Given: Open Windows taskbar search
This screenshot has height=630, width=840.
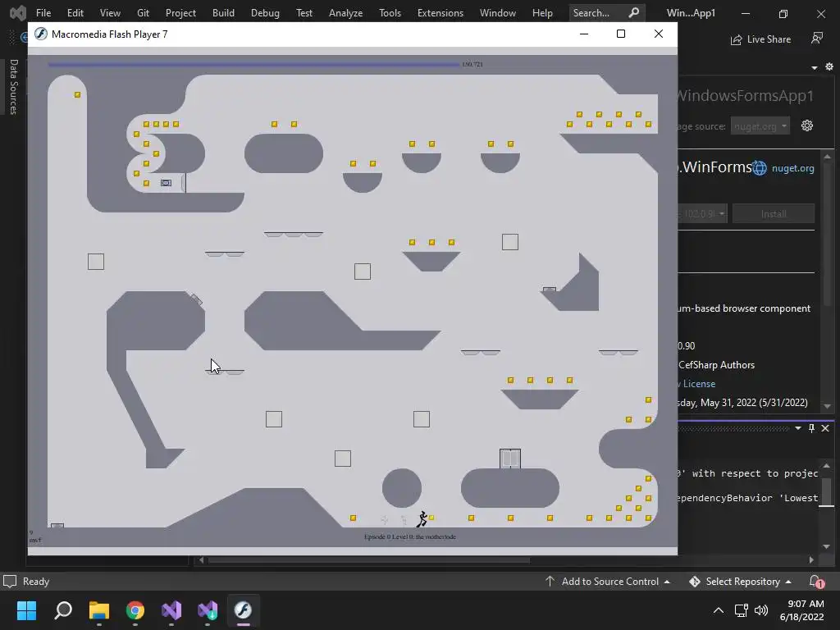Looking at the screenshot, I should pos(63,610).
